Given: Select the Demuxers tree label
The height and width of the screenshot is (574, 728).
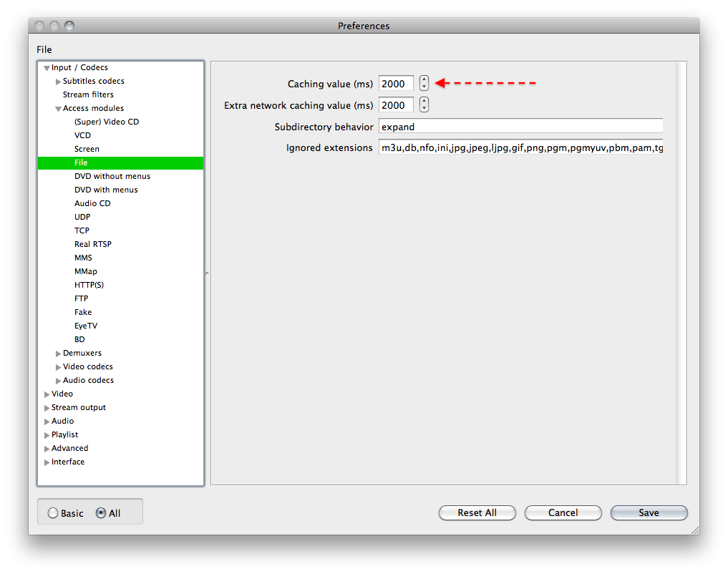Looking at the screenshot, I should pyautogui.click(x=82, y=353).
